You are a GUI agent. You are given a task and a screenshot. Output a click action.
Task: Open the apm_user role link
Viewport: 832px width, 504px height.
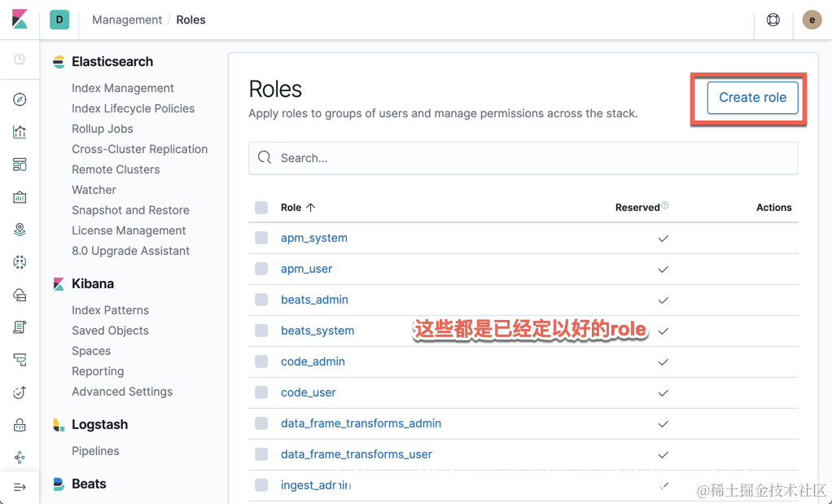(x=307, y=269)
